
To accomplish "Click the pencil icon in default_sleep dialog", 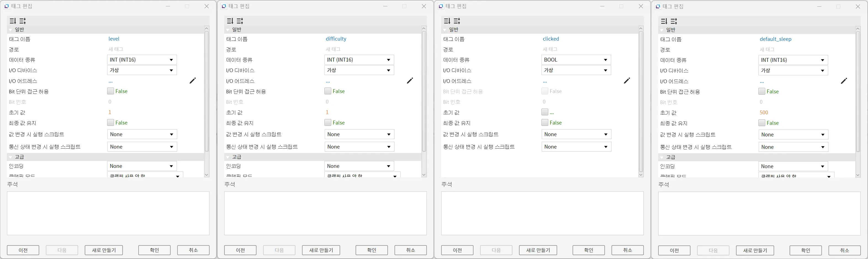I will click(844, 81).
